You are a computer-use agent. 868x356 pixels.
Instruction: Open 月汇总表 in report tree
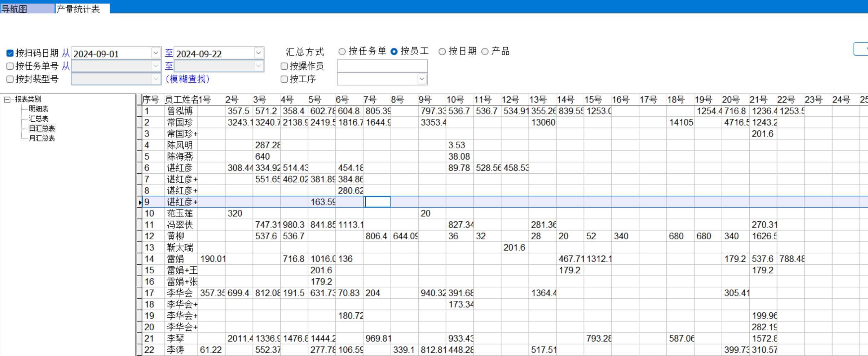(41, 138)
